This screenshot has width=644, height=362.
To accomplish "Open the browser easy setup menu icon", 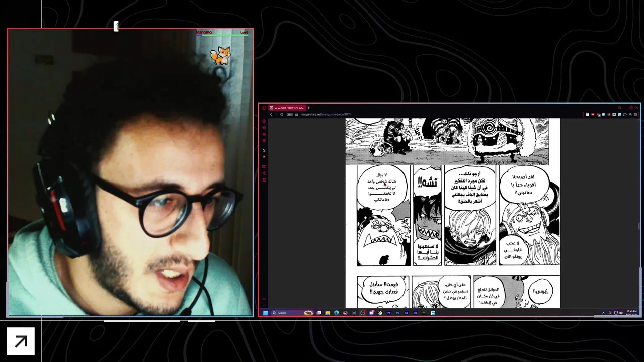I will pyautogui.click(x=635, y=114).
